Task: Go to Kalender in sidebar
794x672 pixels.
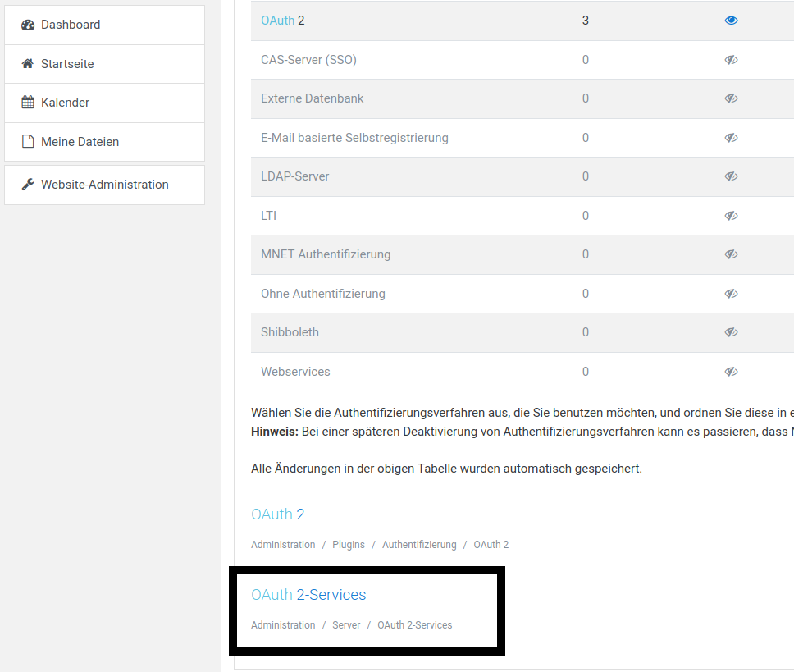Action: pos(66,103)
